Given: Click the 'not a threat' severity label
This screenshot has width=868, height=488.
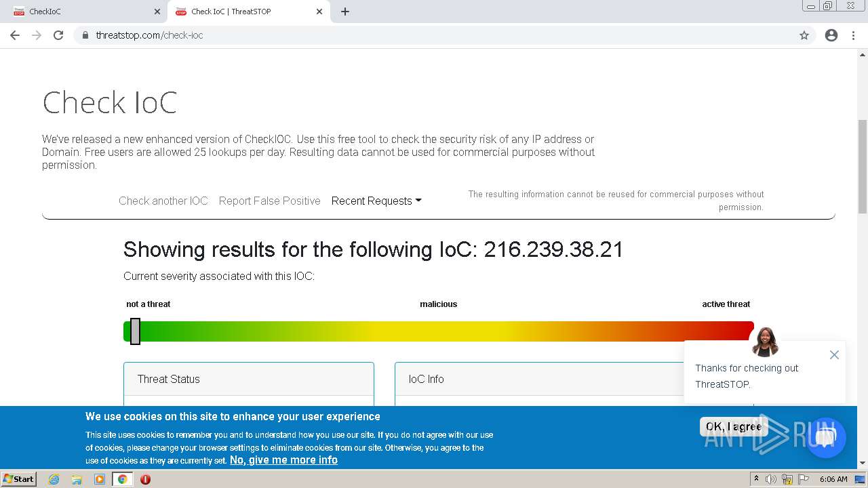Looking at the screenshot, I should tap(149, 304).
